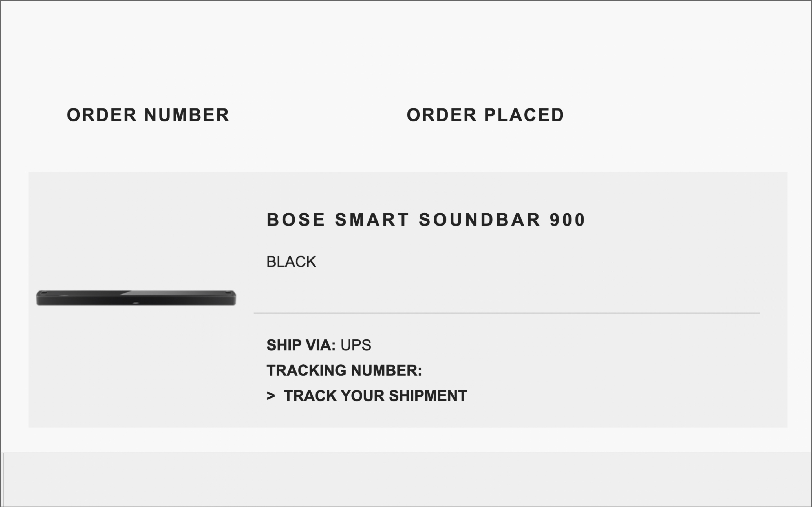Click the word ORDER in ORDER NUMBER heading

(102, 115)
